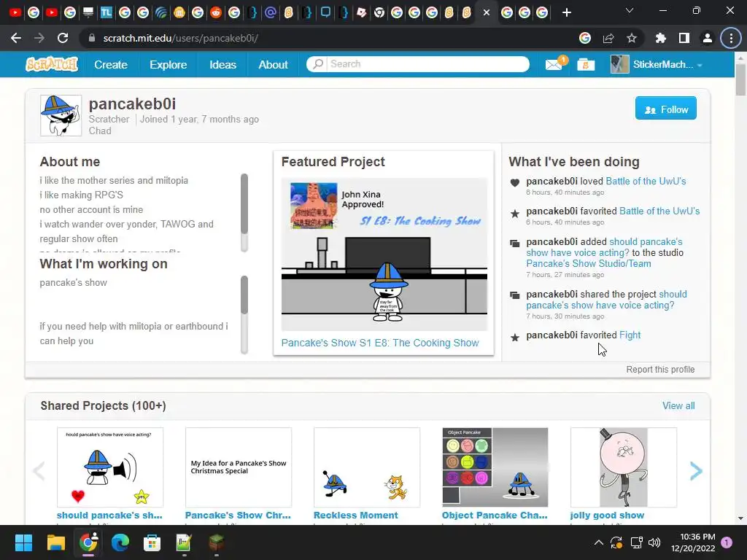This screenshot has height=560, width=747.
Task: Toggle the browser side panel icon
Action: coord(684,38)
